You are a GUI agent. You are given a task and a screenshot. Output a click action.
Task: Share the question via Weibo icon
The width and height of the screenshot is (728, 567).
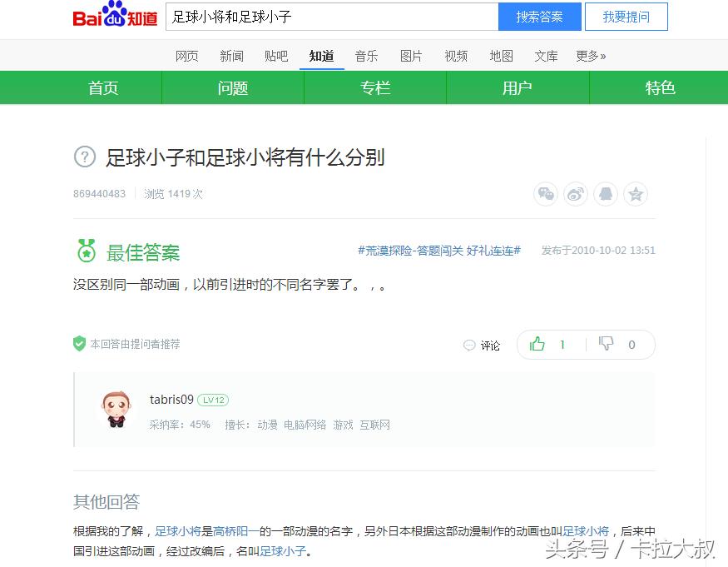[576, 193]
